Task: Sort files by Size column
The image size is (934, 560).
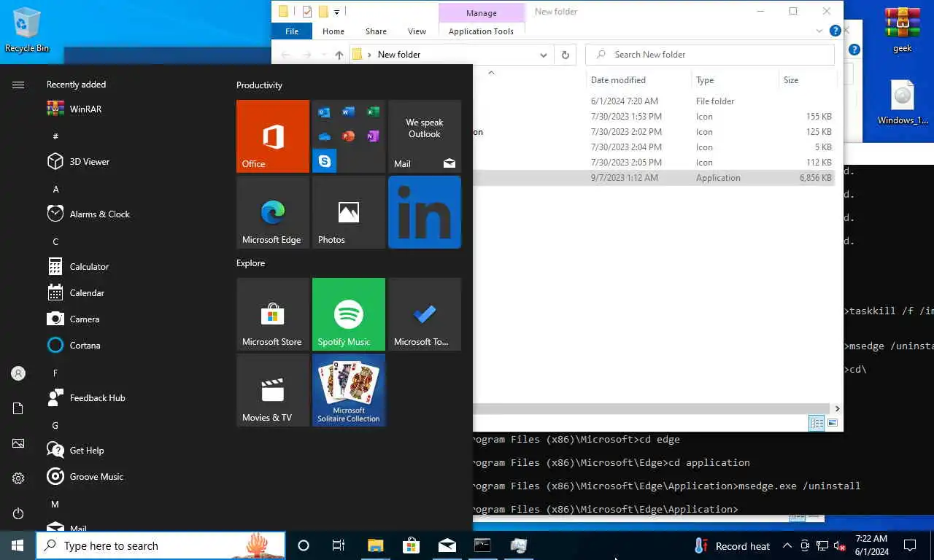Action: click(x=791, y=80)
